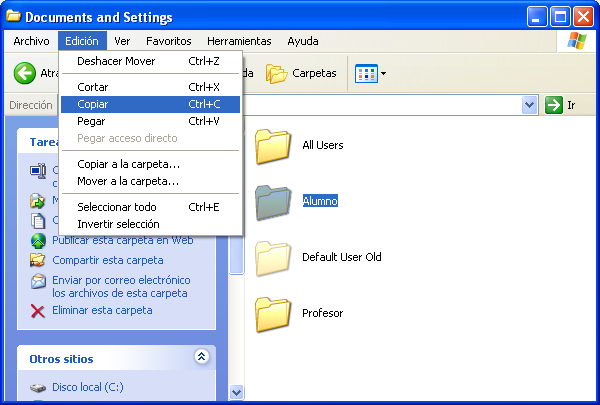Viewport: 600px width, 405px height.
Task: Open the All Users folder icon
Action: (x=272, y=146)
